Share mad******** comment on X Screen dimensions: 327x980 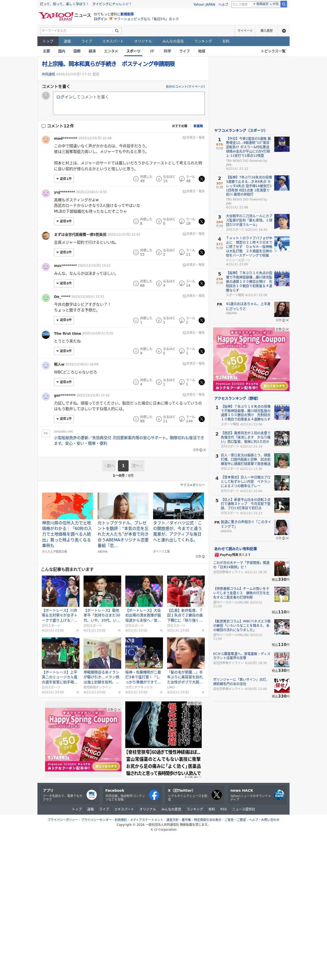pyautogui.click(x=202, y=179)
